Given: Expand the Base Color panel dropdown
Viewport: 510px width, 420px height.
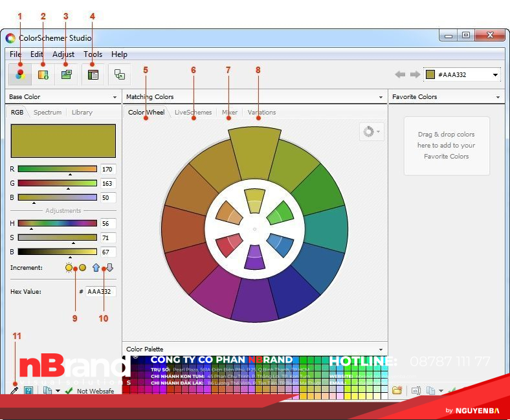Looking at the screenshot, I should point(114,97).
